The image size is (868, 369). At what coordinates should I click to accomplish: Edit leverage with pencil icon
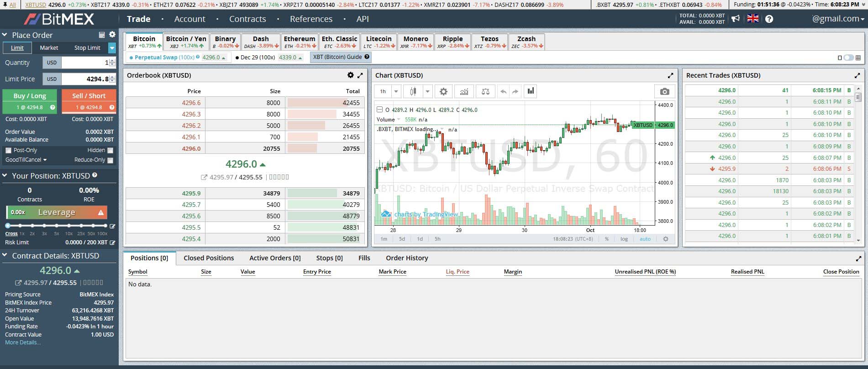tap(112, 226)
